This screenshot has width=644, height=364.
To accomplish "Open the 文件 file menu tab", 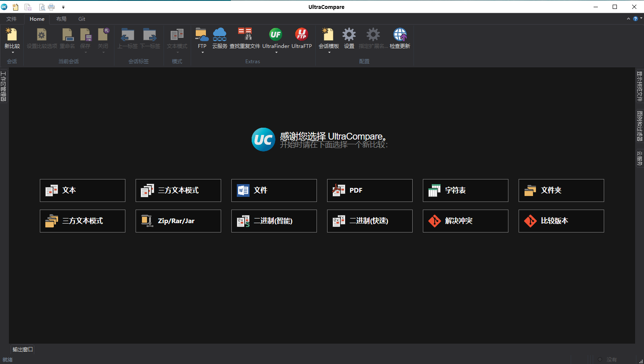I will pyautogui.click(x=11, y=19).
